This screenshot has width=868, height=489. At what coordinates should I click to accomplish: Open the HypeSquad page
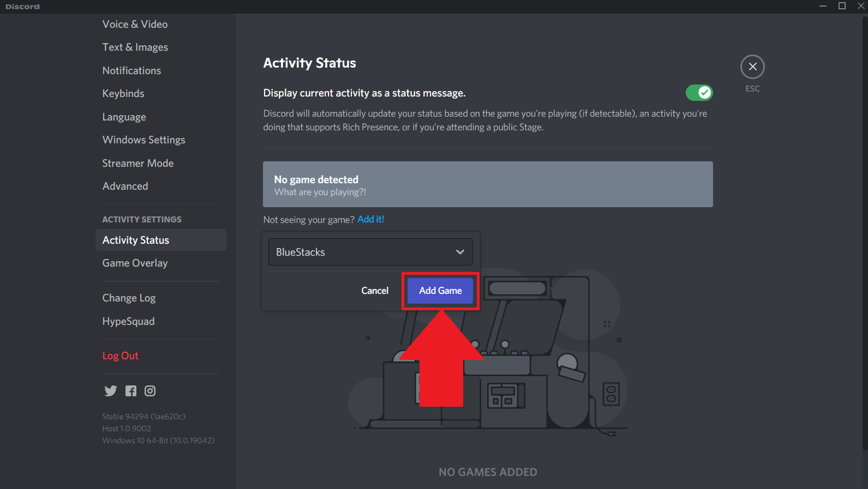[128, 322]
